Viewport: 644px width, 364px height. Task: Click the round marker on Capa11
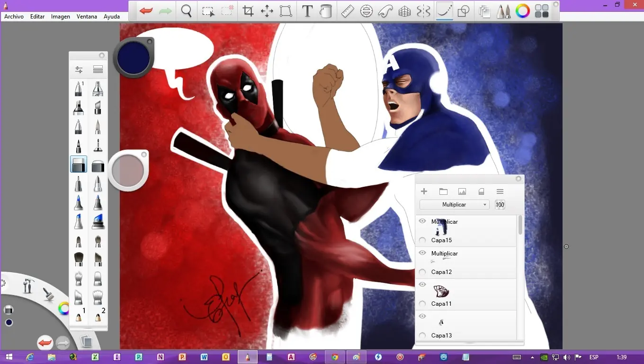coord(422,304)
